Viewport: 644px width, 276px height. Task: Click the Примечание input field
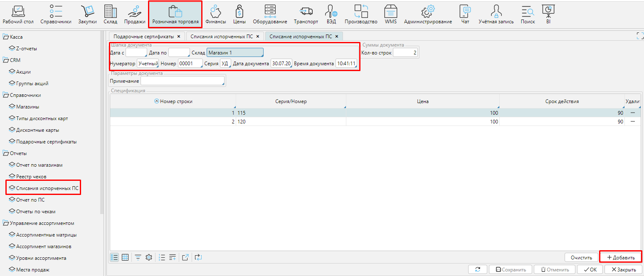pyautogui.click(x=183, y=81)
